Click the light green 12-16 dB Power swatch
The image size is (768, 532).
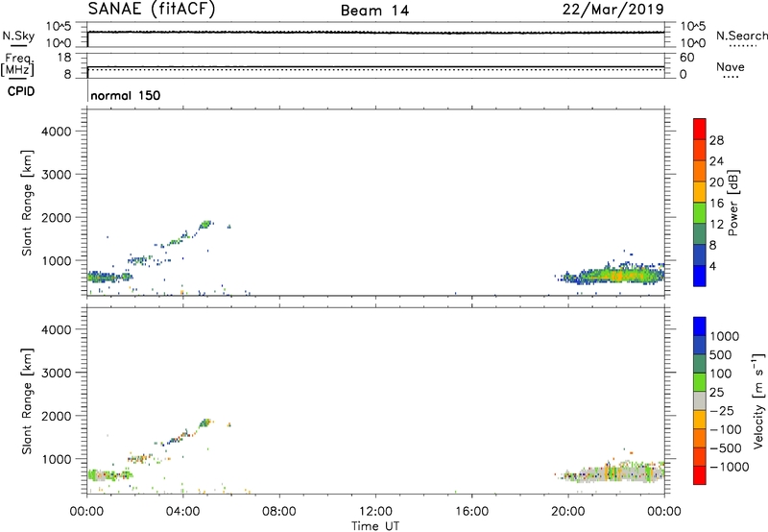(x=700, y=212)
